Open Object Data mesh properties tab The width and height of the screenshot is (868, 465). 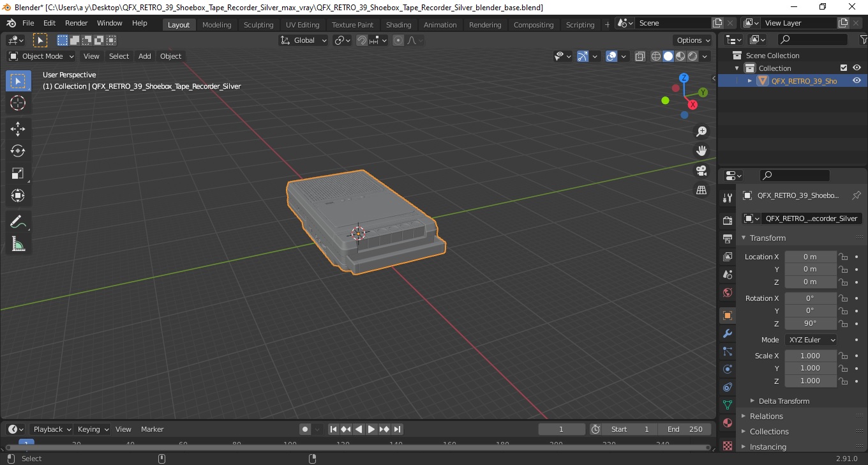[727, 405]
